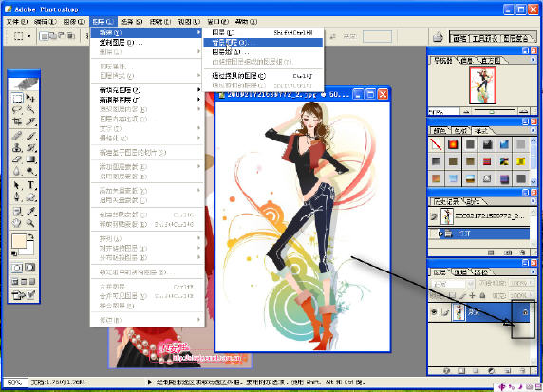543x392 pixels.
Task: Switch to Quick Mask mode in toolbox
Action: [30, 268]
